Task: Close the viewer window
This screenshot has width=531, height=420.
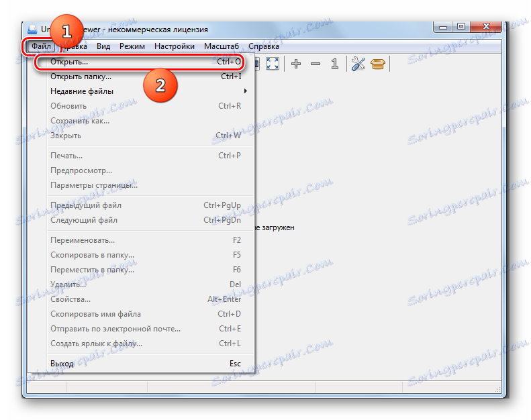Action: (486, 27)
